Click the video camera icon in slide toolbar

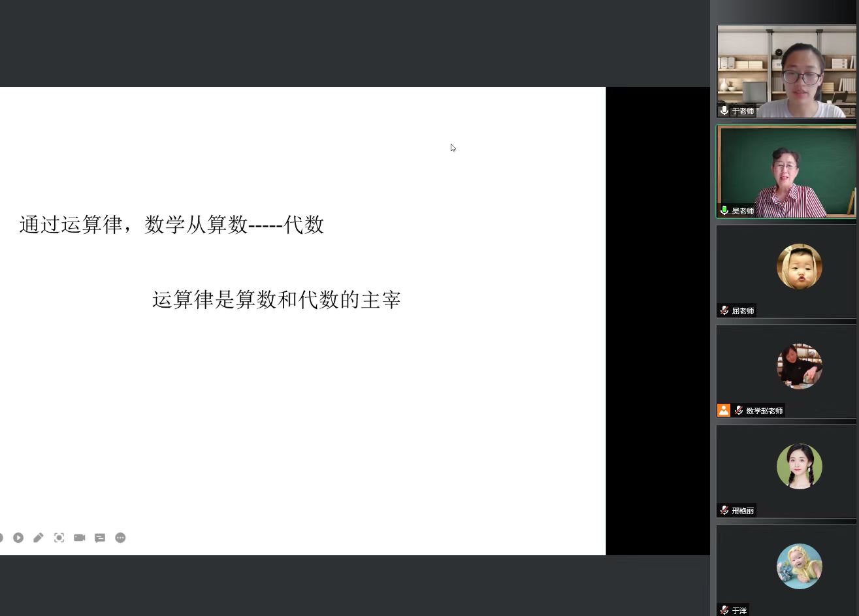[80, 538]
